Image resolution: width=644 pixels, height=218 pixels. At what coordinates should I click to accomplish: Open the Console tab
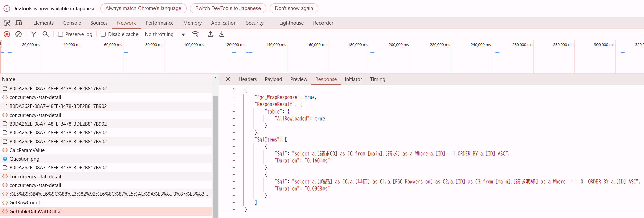point(72,23)
